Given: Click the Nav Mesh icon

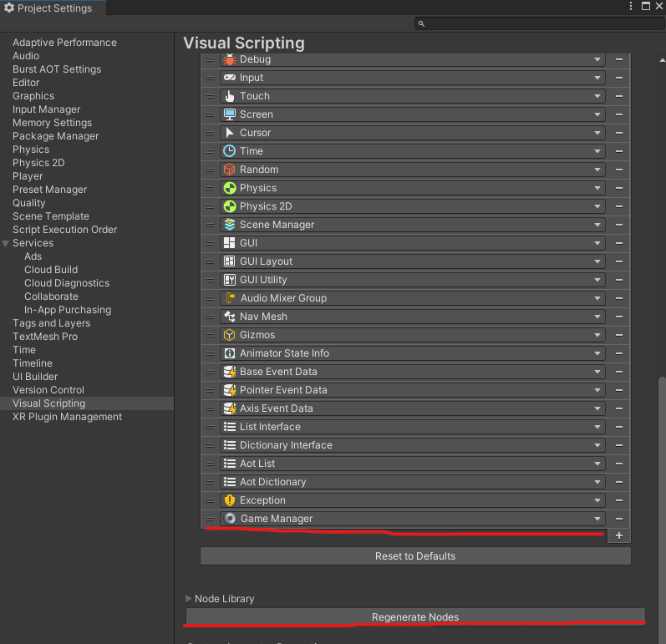Looking at the screenshot, I should (x=229, y=317).
